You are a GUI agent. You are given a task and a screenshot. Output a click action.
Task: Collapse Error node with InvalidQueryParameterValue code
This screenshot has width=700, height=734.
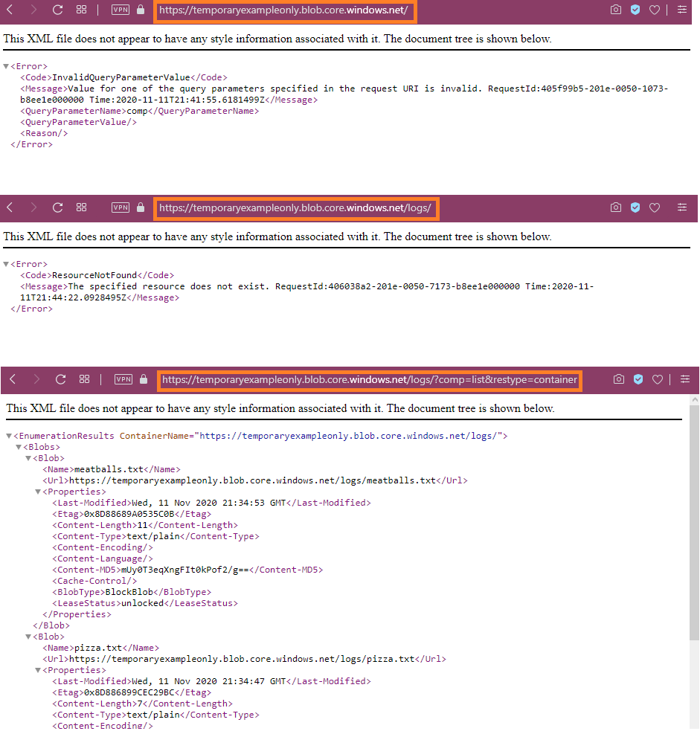pos(6,66)
